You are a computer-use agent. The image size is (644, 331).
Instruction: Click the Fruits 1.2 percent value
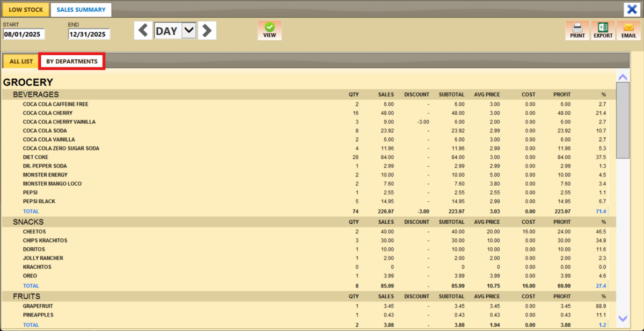[602, 325]
